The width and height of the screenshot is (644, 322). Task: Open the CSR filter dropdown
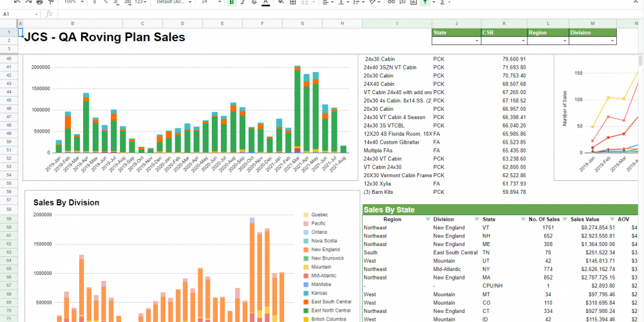point(523,41)
